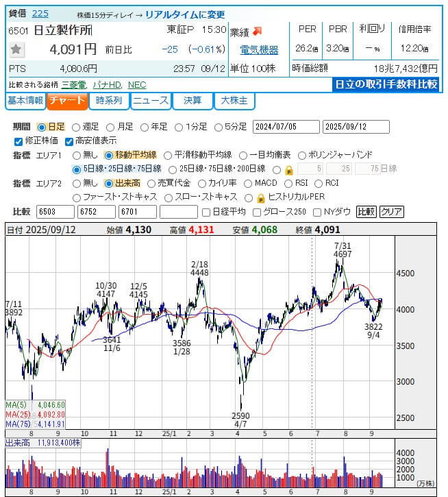Open ニュース tab
Image resolution: width=448 pixels, height=497 pixels.
point(151,101)
